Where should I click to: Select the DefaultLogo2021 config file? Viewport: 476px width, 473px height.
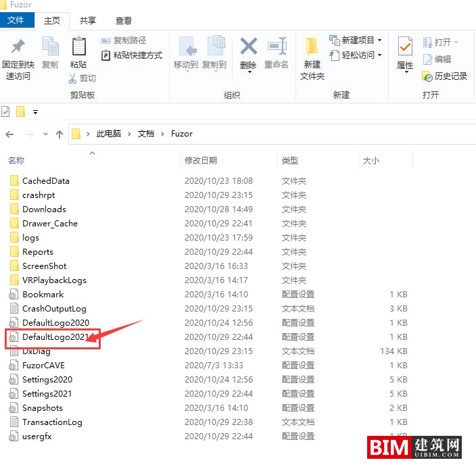pos(55,337)
